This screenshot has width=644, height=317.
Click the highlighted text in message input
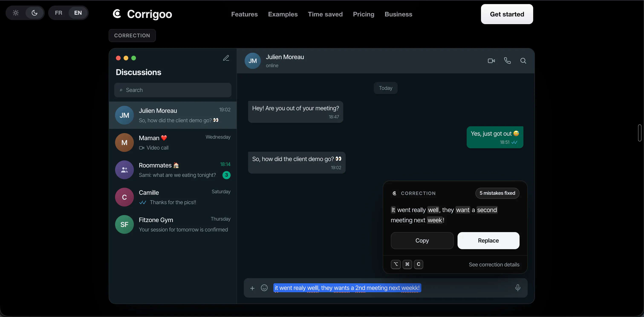[x=347, y=288]
